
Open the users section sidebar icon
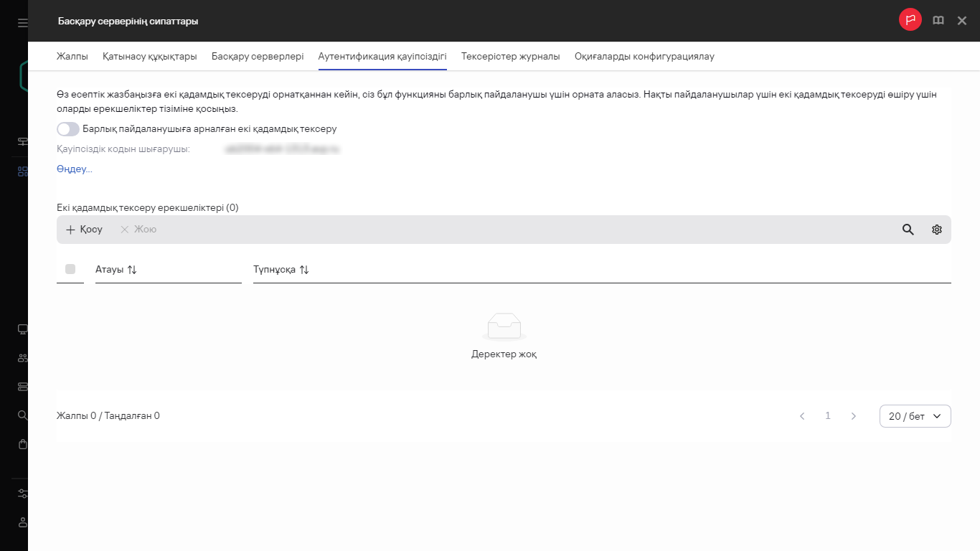[22, 357]
